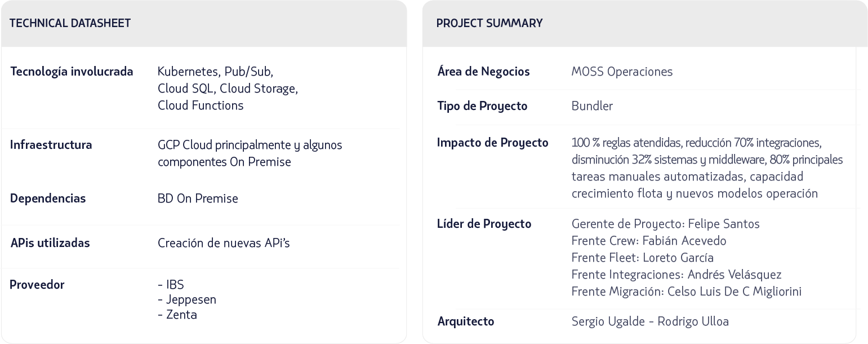
Task: Click the BD On Premise value
Action: 198,199
